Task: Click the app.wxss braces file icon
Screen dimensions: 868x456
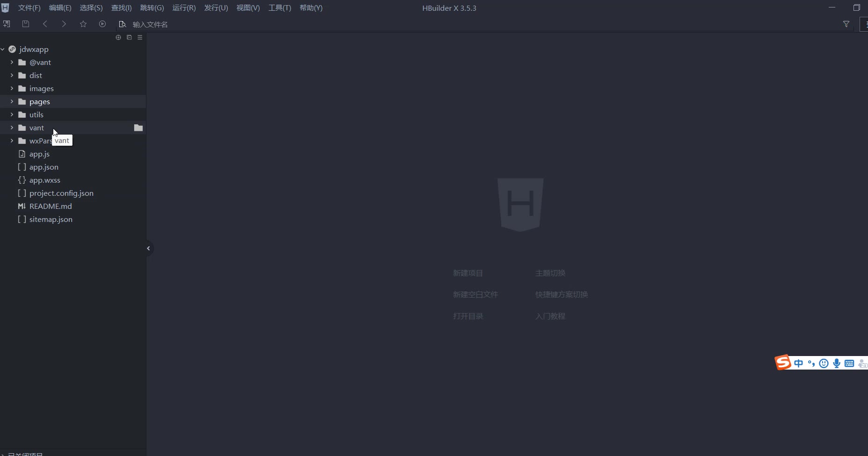Action: pos(22,180)
